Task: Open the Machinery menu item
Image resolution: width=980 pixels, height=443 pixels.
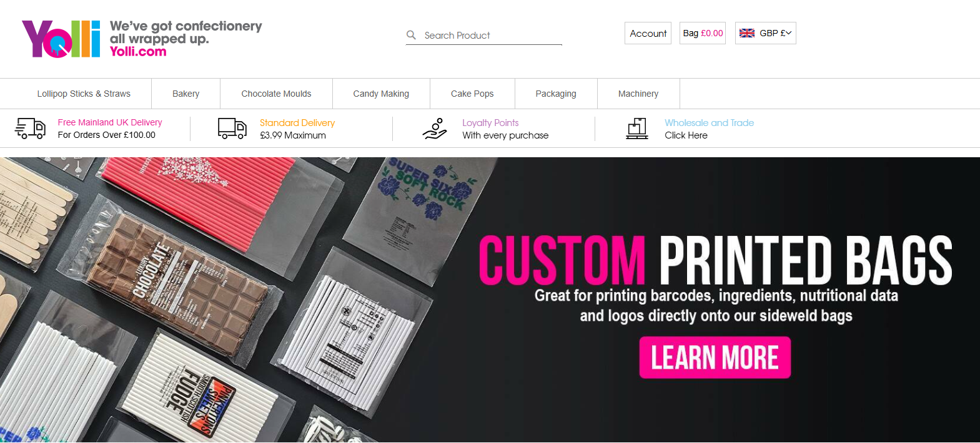Action: [x=638, y=94]
